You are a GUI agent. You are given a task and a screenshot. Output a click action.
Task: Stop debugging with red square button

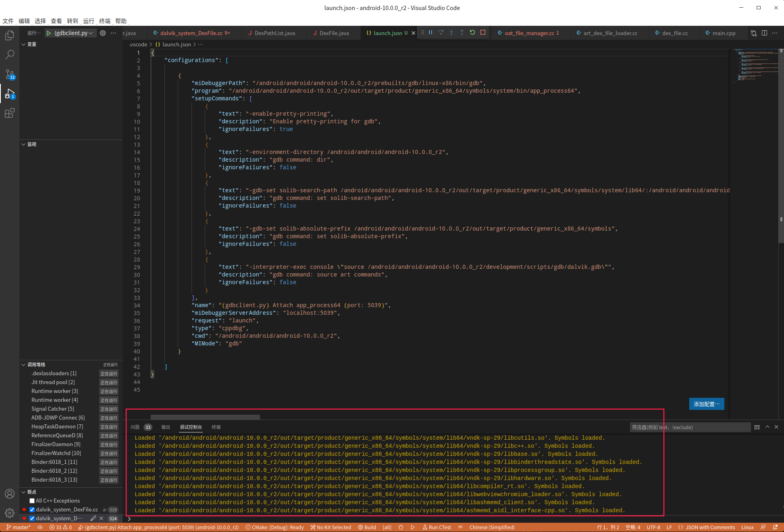click(483, 33)
